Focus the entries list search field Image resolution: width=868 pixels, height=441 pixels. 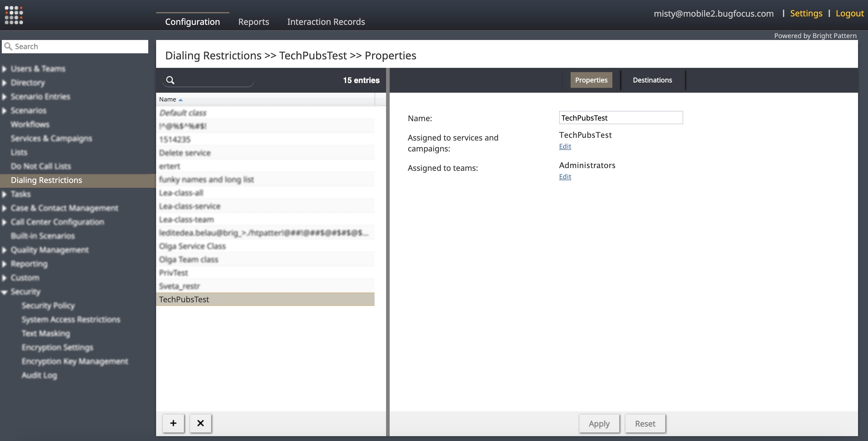coord(208,80)
